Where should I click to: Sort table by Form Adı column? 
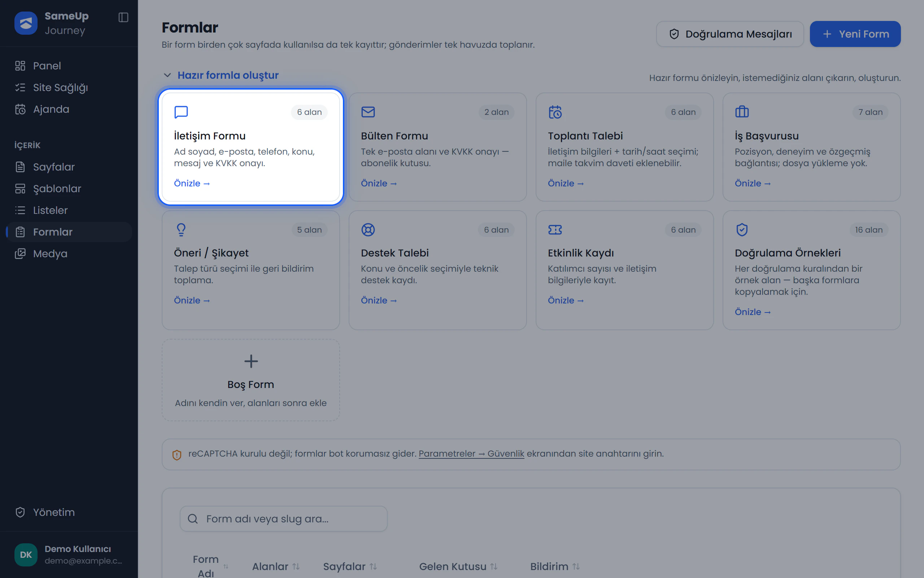(x=210, y=566)
